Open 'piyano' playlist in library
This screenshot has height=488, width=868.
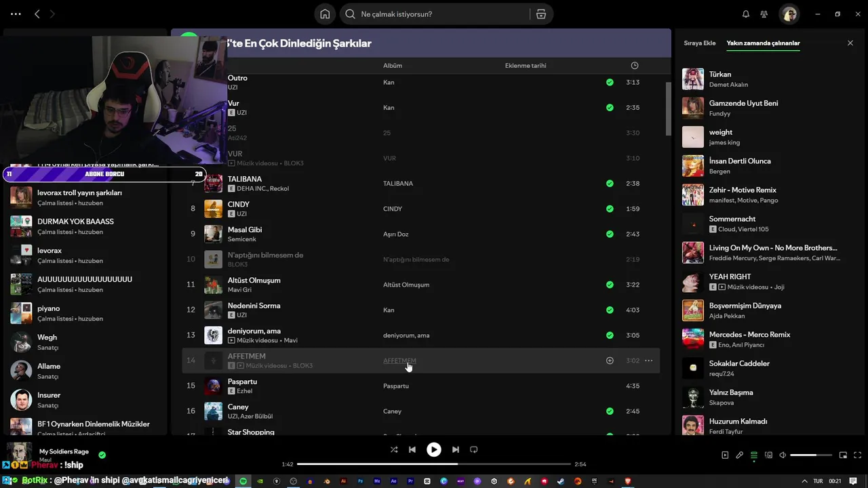pos(85,313)
